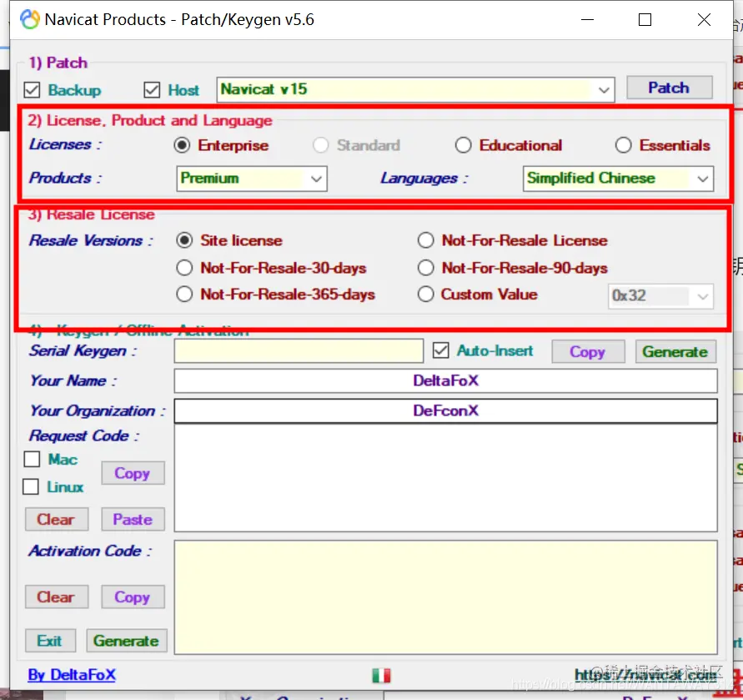Image resolution: width=743 pixels, height=700 pixels.
Task: Open the Navicat v15 version dropdown
Action: [x=415, y=89]
